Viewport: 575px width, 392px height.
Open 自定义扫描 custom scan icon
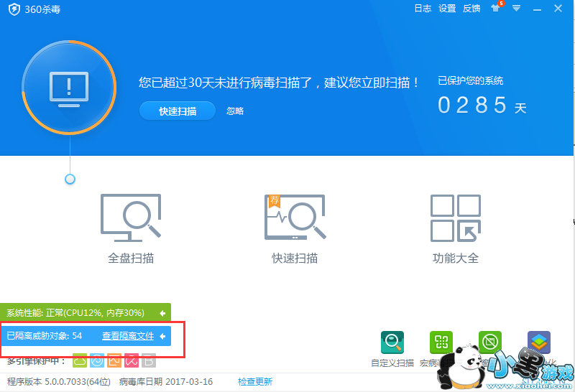[x=392, y=342]
